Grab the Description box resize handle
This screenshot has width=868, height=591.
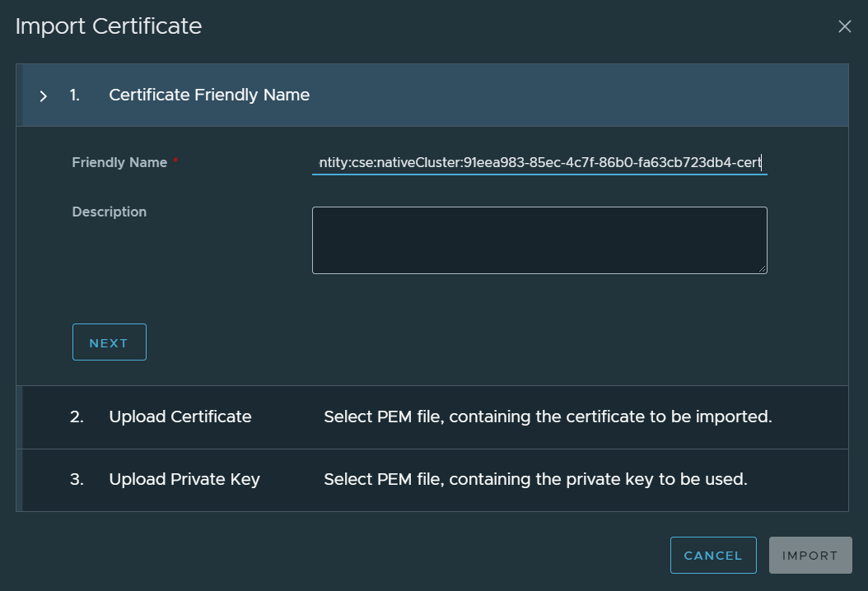click(763, 269)
